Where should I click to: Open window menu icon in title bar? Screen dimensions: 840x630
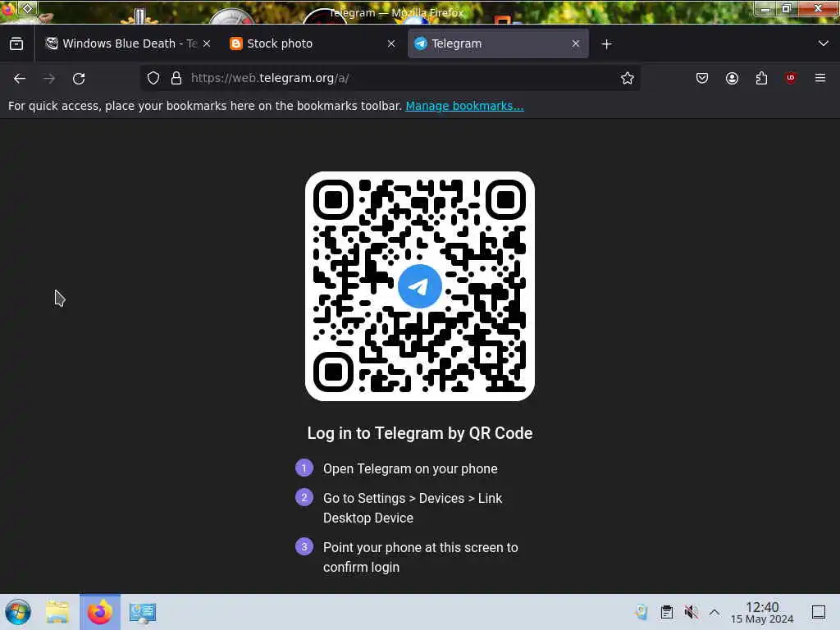(x=7, y=8)
